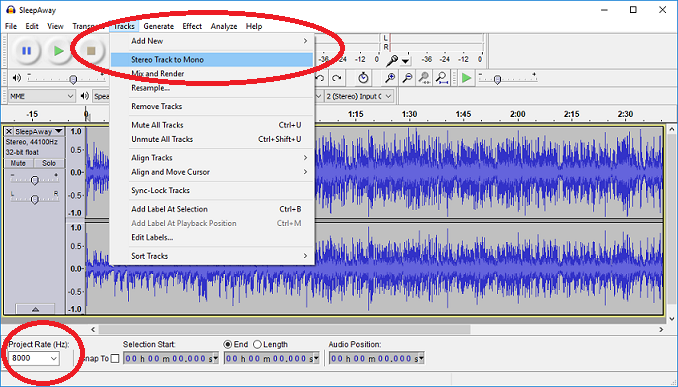Viewport: 678px width, 387px height.
Task: Choose Edit Labels... menu item
Action: (x=211, y=237)
